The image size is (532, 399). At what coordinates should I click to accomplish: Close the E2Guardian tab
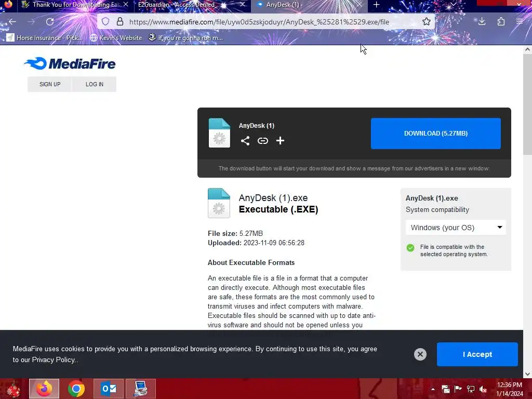pyautogui.click(x=242, y=5)
